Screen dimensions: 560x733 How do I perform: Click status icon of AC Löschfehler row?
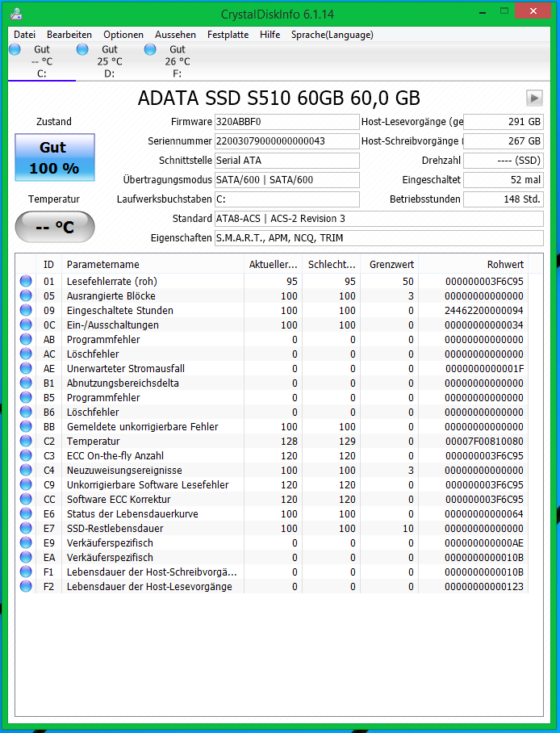26,354
